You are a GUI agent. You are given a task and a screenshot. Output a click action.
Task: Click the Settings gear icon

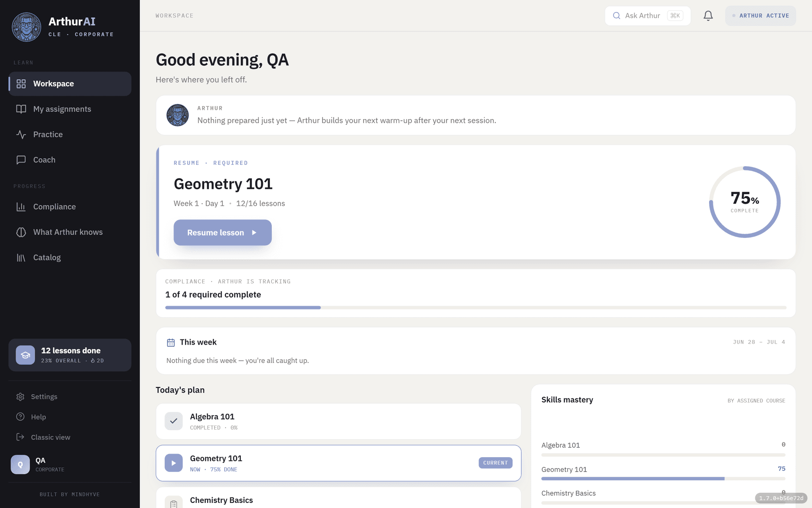20,397
